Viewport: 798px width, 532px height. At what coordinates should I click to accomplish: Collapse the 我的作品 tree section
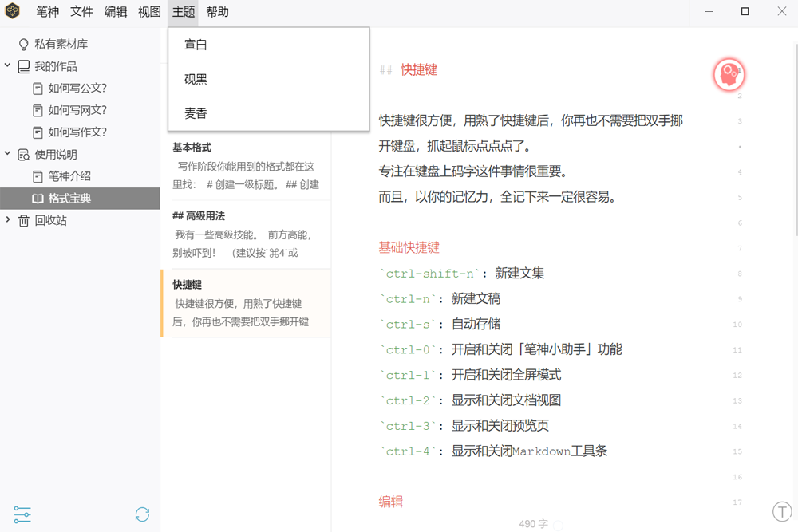pos(8,66)
